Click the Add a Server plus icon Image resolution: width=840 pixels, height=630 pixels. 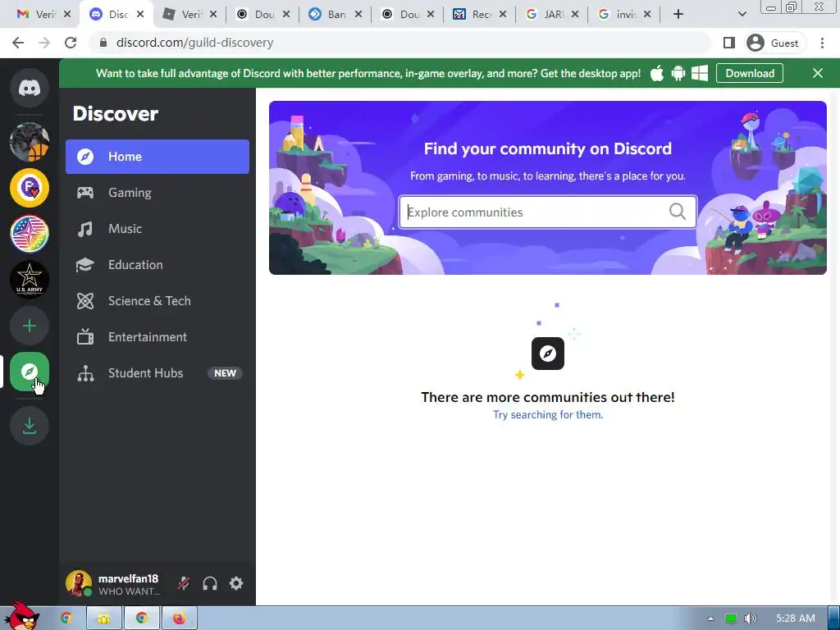tap(30, 326)
